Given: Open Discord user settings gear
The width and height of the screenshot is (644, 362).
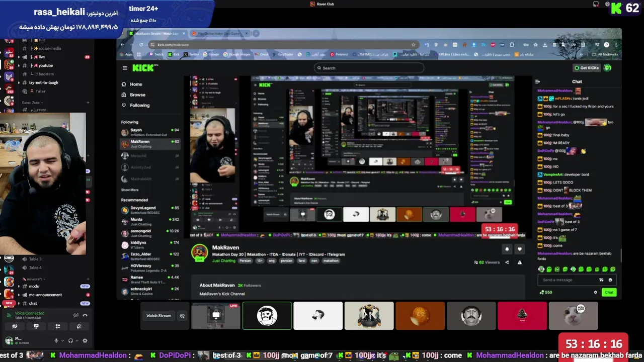Looking at the screenshot, I should tap(85, 340).
